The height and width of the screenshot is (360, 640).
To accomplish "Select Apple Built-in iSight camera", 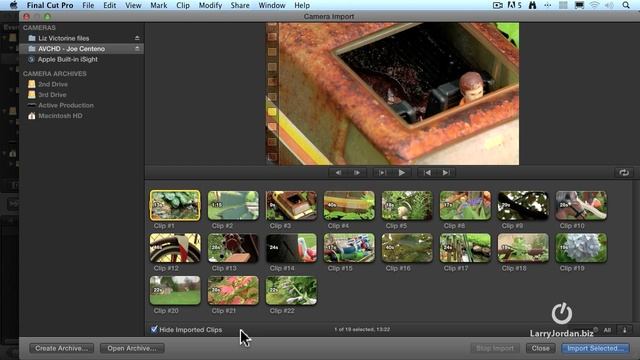I will [x=68, y=59].
